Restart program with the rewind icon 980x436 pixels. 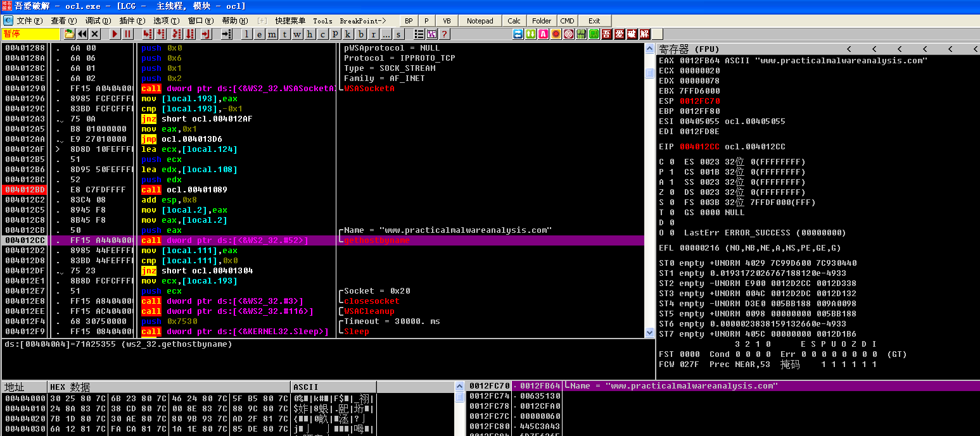(x=82, y=34)
